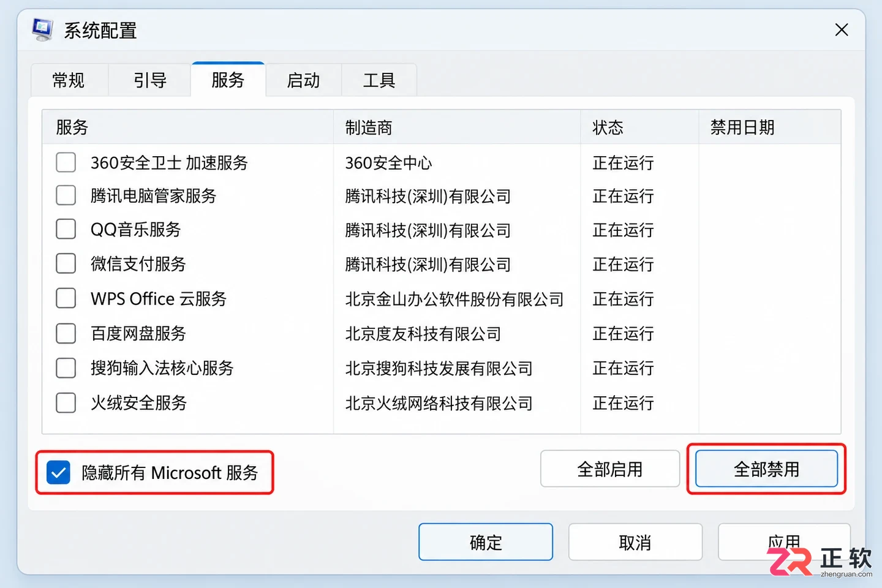Sort by the 服务 column header
The height and width of the screenshot is (588, 882).
click(188, 127)
